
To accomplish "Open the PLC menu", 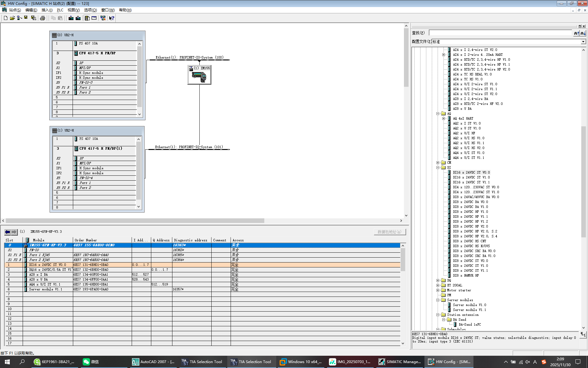I will (x=60, y=10).
